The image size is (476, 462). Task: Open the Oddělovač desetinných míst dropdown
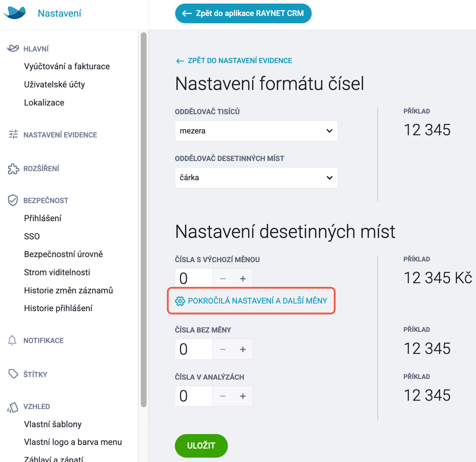pyautogui.click(x=257, y=178)
